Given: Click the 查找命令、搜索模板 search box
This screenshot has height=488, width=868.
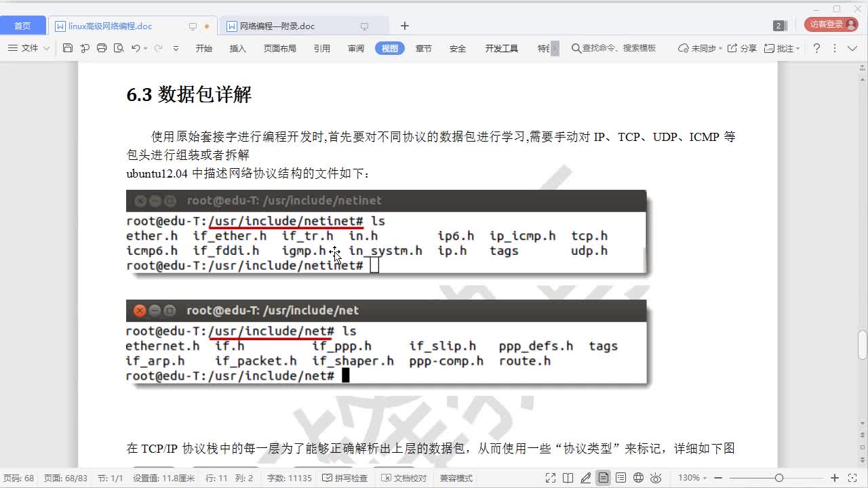Looking at the screenshot, I should (614, 48).
